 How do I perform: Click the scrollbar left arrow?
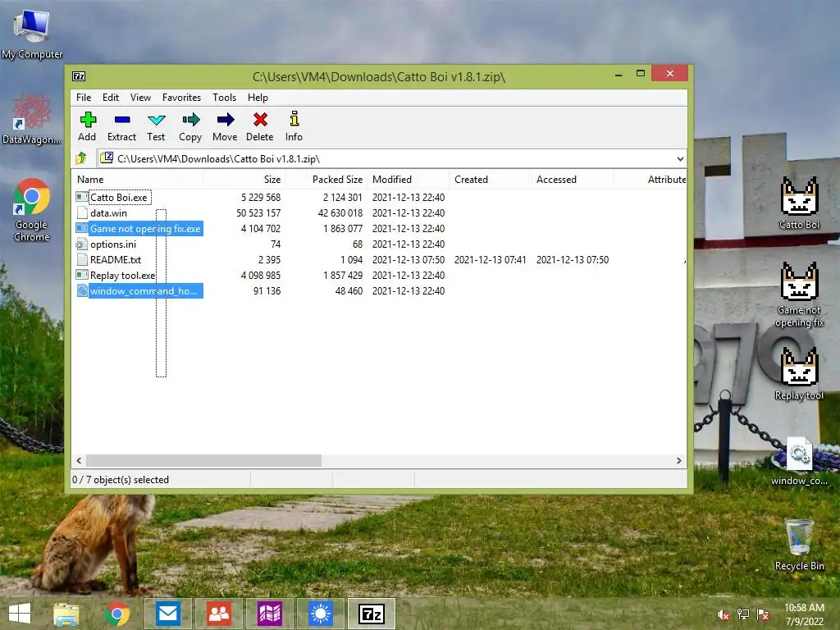tap(80, 460)
